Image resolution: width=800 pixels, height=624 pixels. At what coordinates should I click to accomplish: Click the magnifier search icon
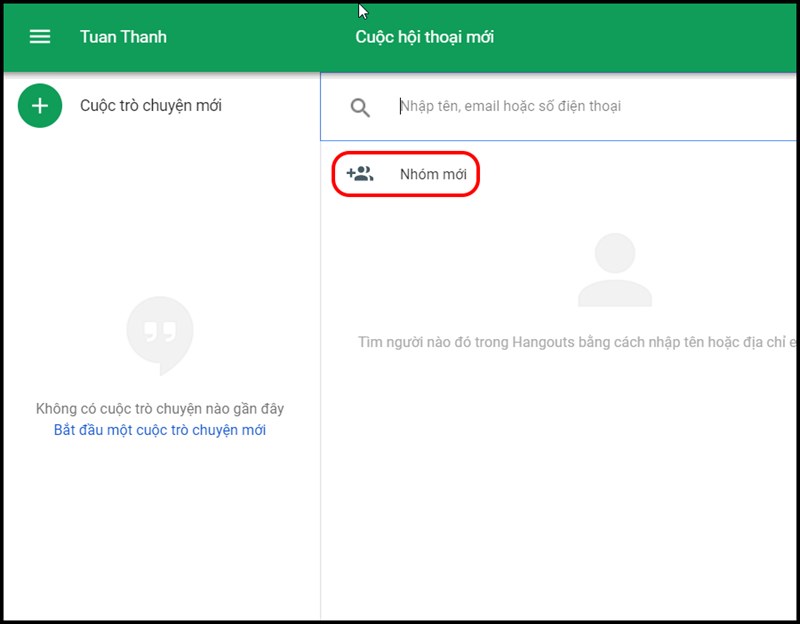[360, 108]
